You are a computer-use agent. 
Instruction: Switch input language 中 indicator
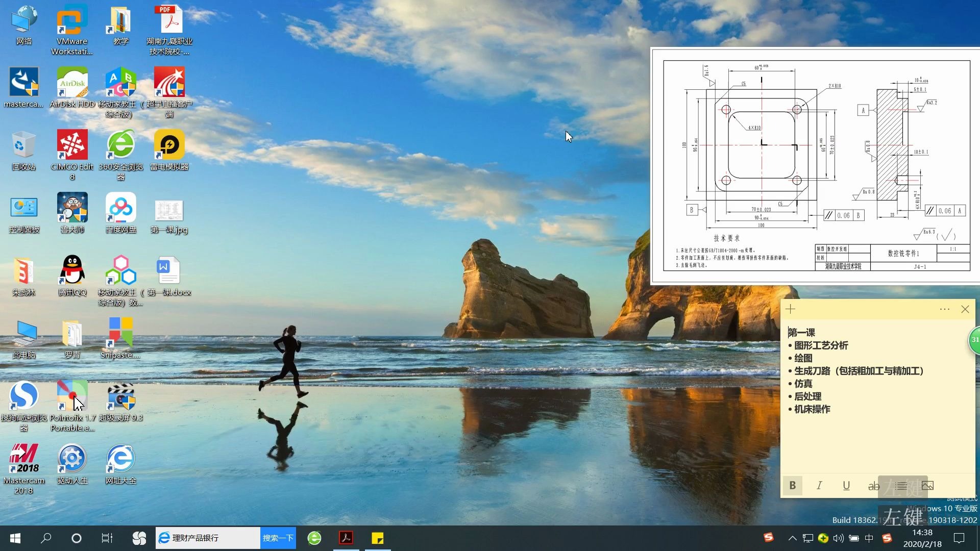(x=869, y=538)
